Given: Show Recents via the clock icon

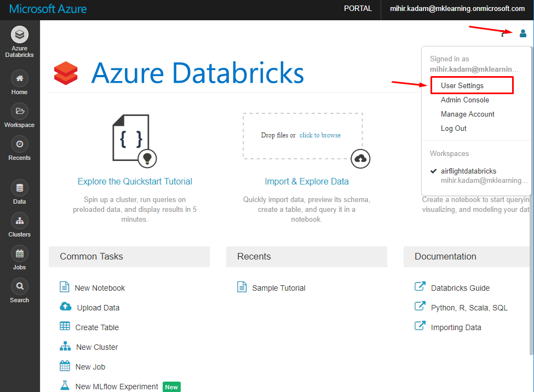Looking at the screenshot, I should point(20,144).
